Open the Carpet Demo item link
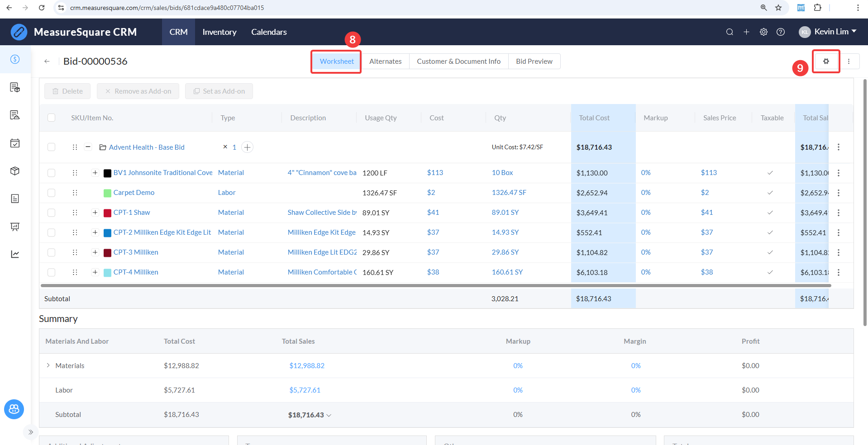868x445 pixels. (x=134, y=193)
